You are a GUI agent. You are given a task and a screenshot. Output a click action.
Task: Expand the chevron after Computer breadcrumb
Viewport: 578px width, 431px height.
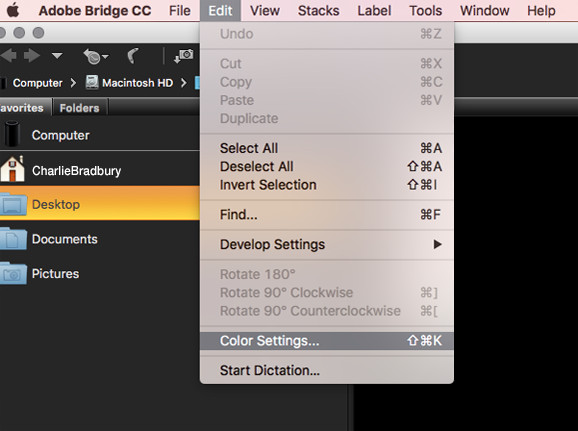point(73,83)
